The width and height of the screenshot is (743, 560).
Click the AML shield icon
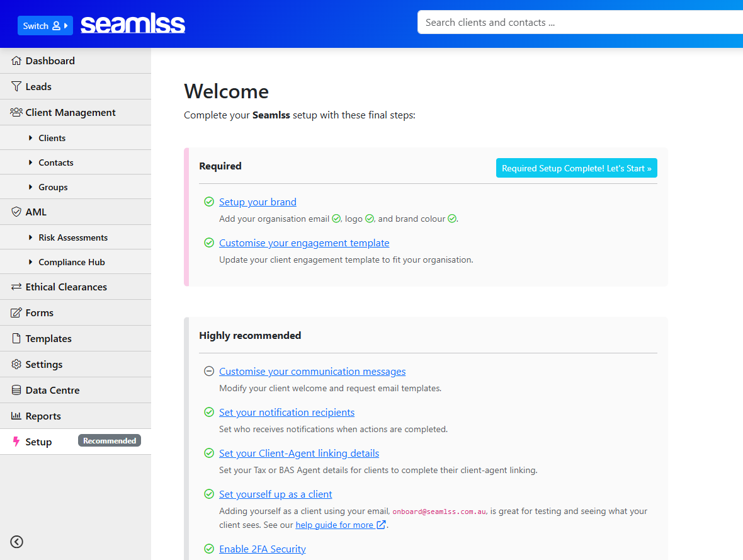pos(16,212)
